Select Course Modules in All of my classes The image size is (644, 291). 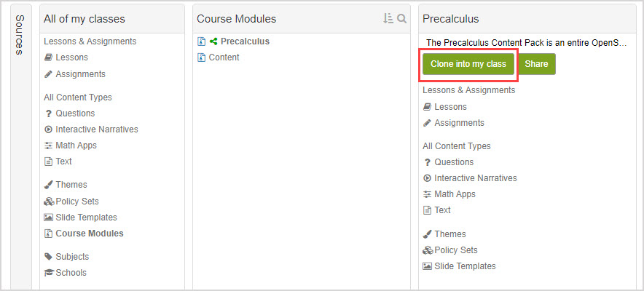89,234
